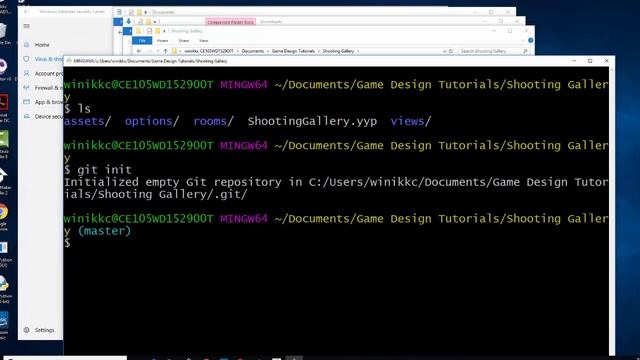Open Adobe Acrobat DC desktop icon

coord(3,102)
